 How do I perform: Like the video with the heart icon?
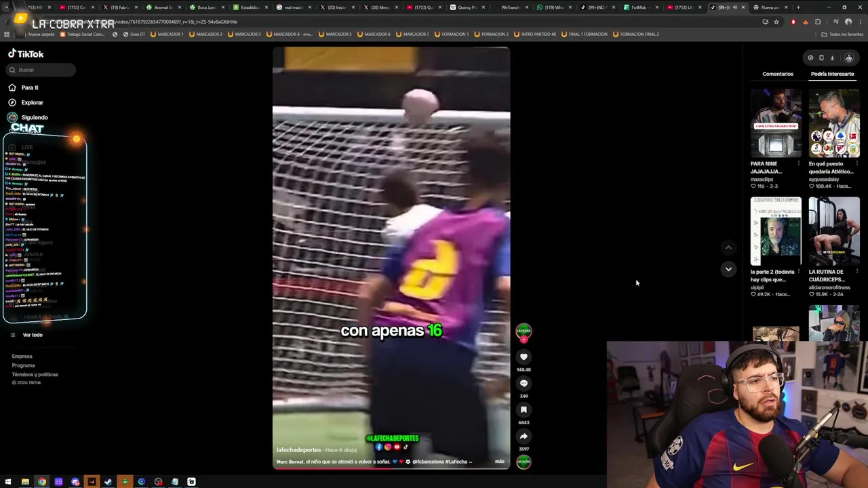coord(524,357)
